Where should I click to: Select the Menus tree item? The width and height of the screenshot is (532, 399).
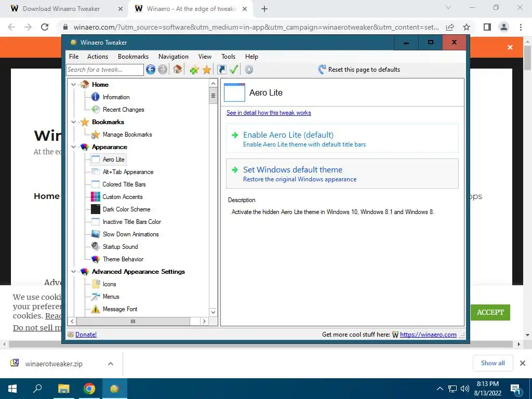[111, 297]
